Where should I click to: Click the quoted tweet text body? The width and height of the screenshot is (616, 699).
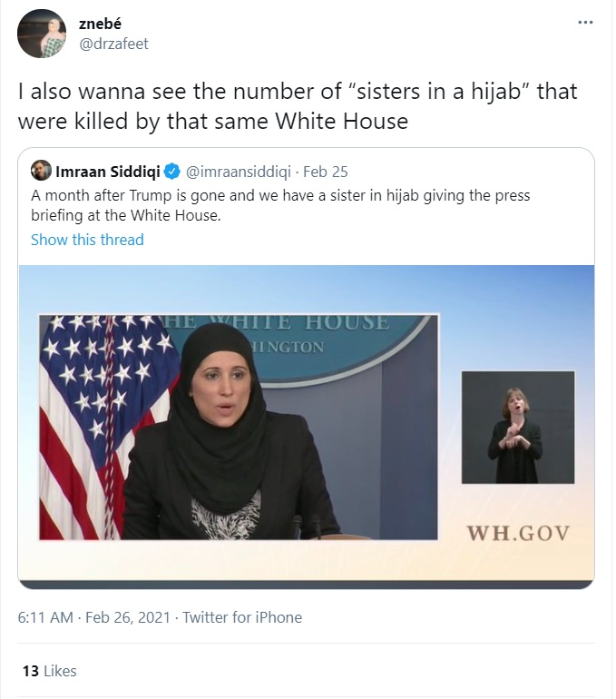click(280, 205)
